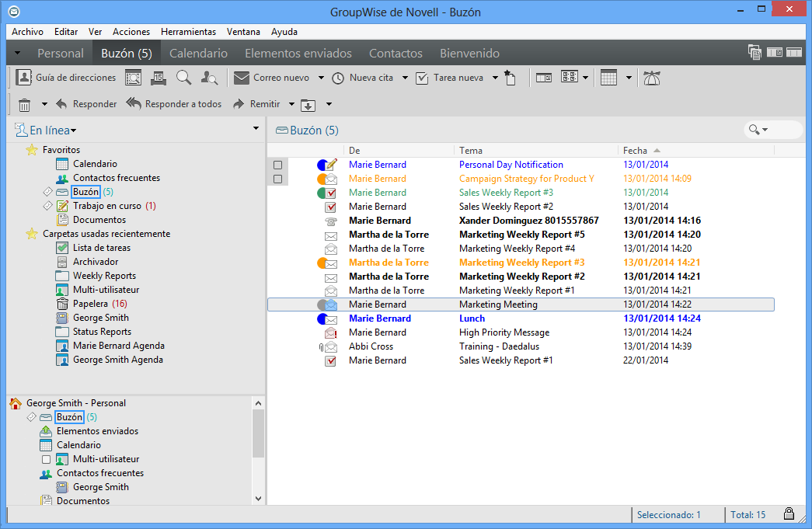Click the find contact person-search icon
Viewport: 812px width, 529px height.
pos(209,78)
